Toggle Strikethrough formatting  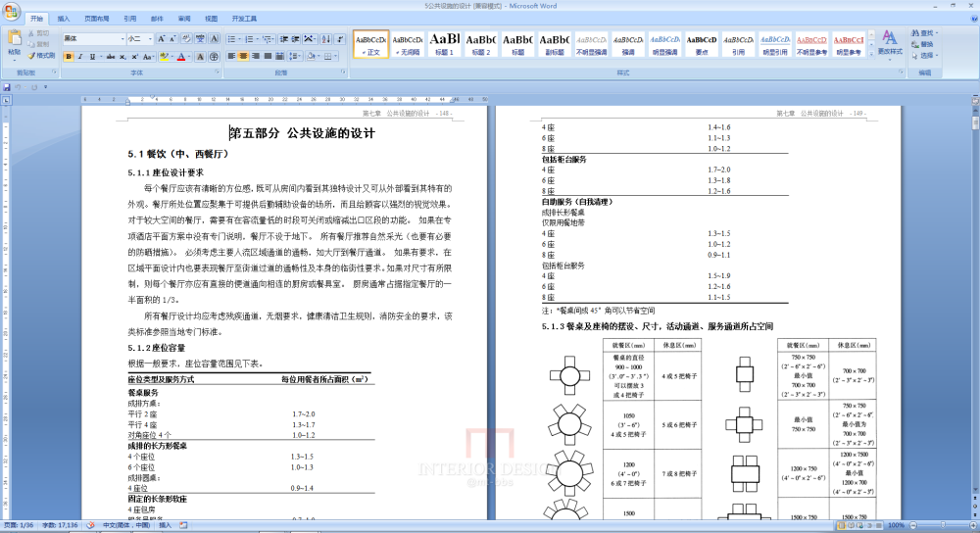click(111, 57)
